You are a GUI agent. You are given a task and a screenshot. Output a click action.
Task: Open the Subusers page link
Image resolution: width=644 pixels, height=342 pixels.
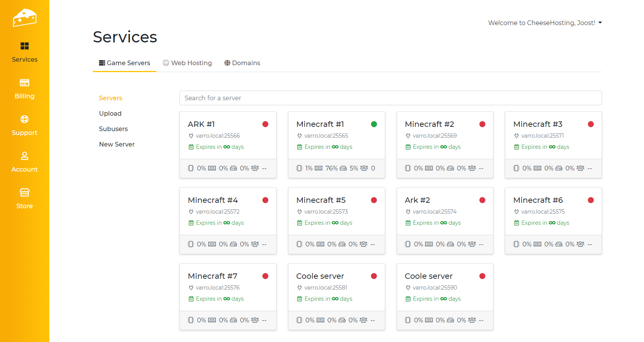point(113,129)
